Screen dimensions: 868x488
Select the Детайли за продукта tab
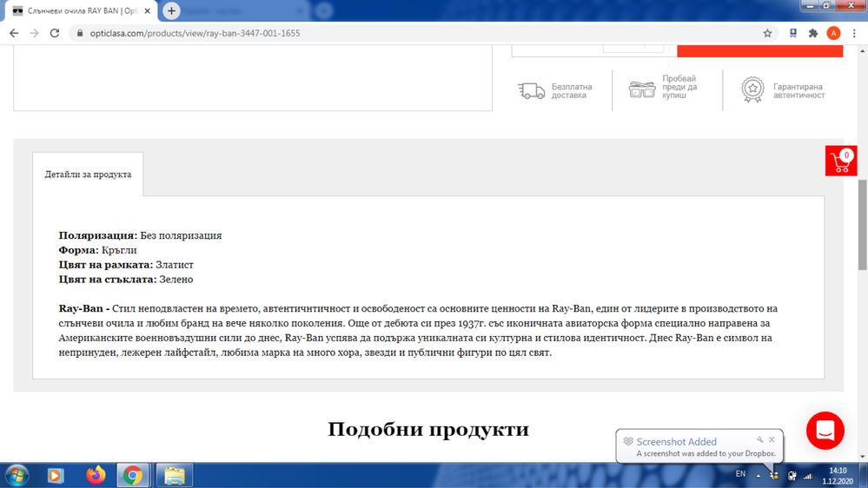88,175
